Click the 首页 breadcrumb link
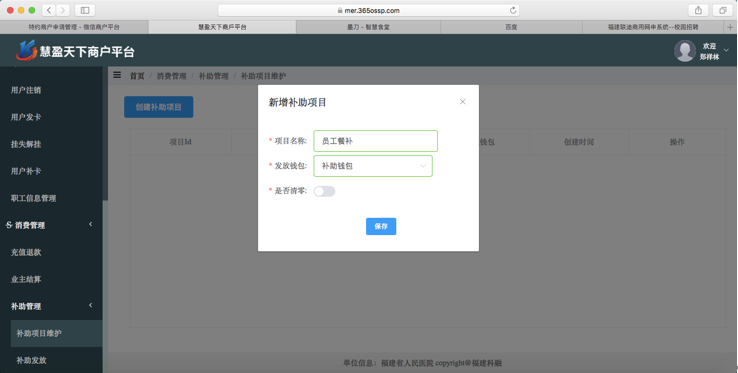 pyautogui.click(x=137, y=76)
